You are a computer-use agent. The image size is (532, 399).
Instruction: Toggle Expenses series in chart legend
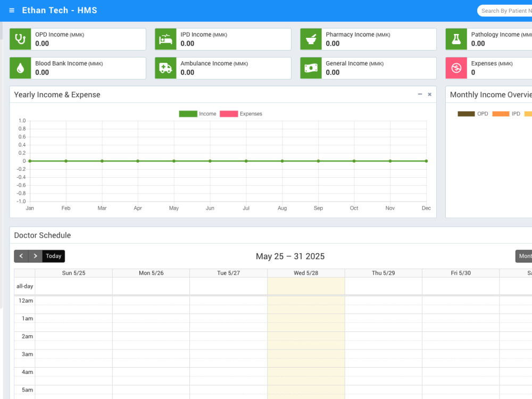click(x=241, y=114)
